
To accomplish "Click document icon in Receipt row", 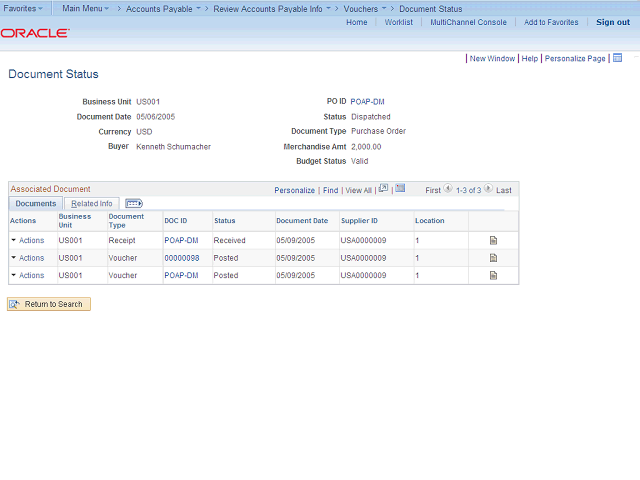I will click(x=493, y=241).
